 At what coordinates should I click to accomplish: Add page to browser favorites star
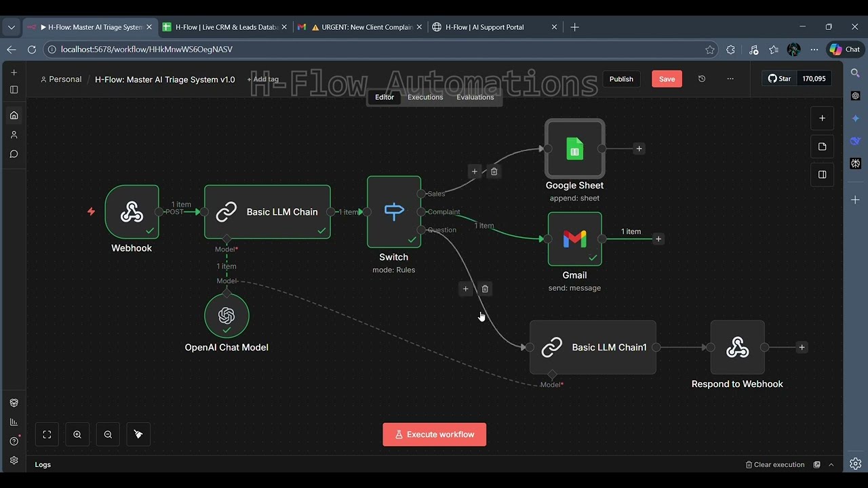click(709, 49)
